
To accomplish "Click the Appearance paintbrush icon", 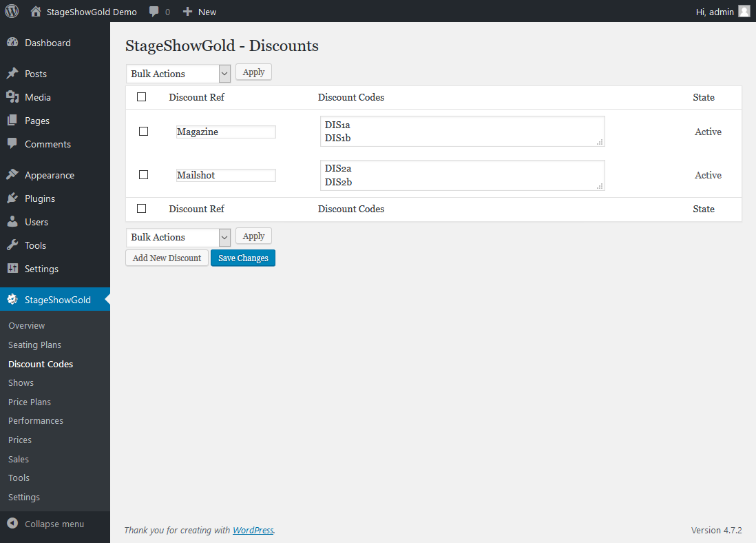I will [12, 175].
